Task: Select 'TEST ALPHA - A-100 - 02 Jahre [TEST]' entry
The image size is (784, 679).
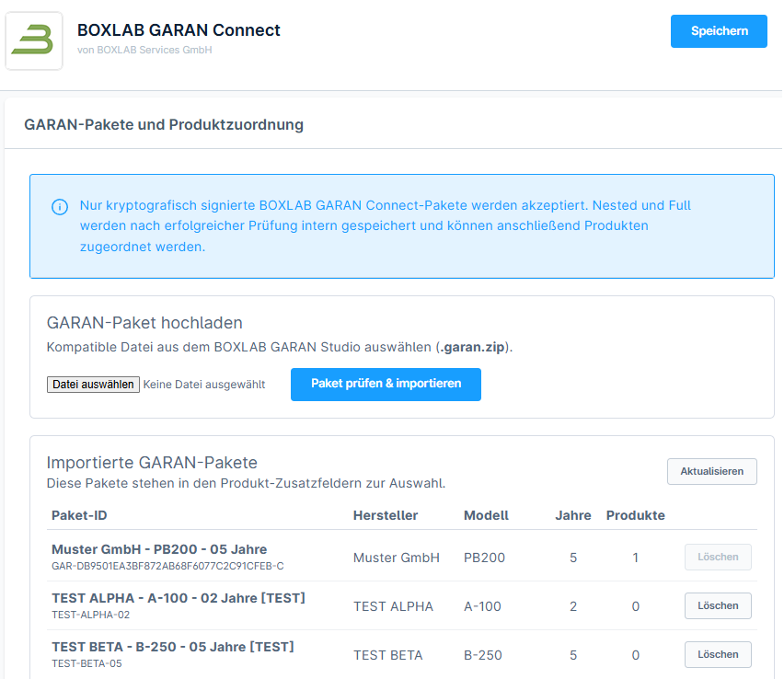Action: coord(178,598)
